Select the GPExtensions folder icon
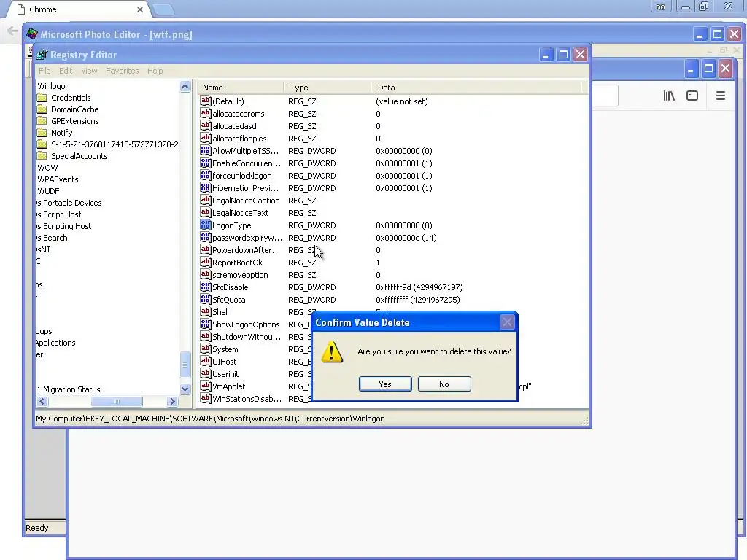Screen dimensions: 747x560 tap(42, 121)
